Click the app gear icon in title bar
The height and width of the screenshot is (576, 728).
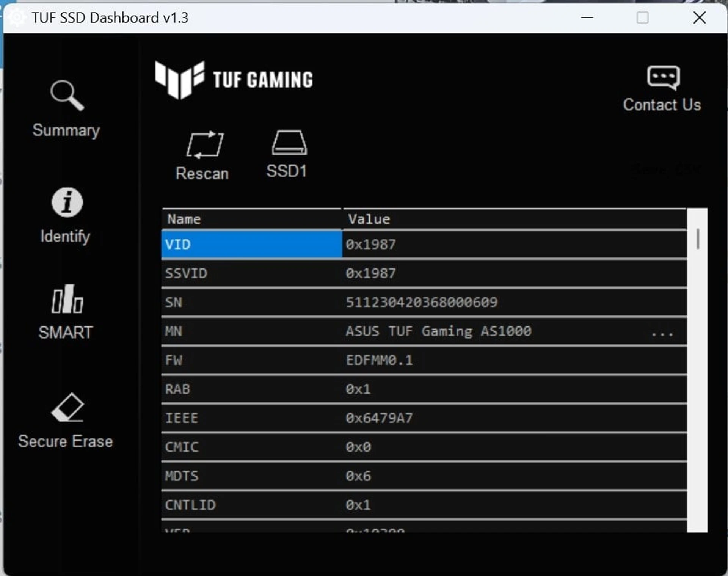click(x=17, y=17)
